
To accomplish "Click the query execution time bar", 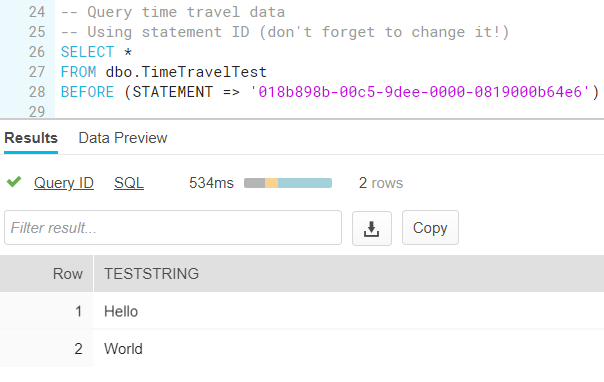I will click(x=288, y=183).
